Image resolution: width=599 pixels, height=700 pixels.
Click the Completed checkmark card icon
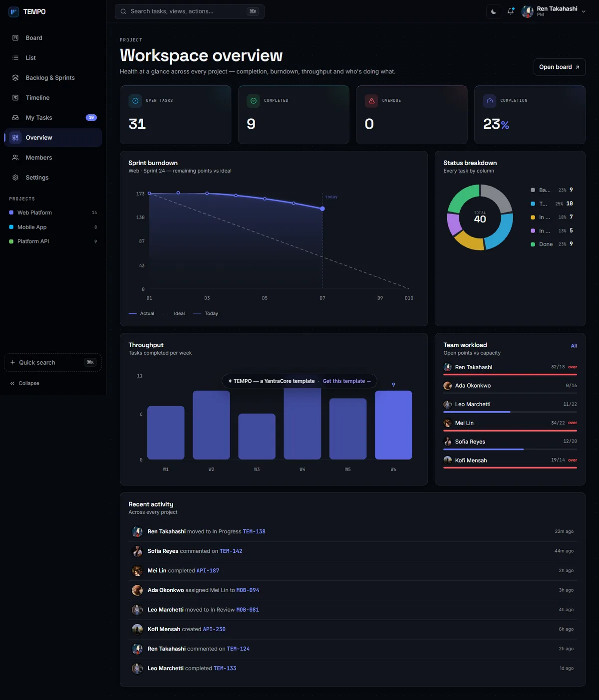tap(254, 101)
